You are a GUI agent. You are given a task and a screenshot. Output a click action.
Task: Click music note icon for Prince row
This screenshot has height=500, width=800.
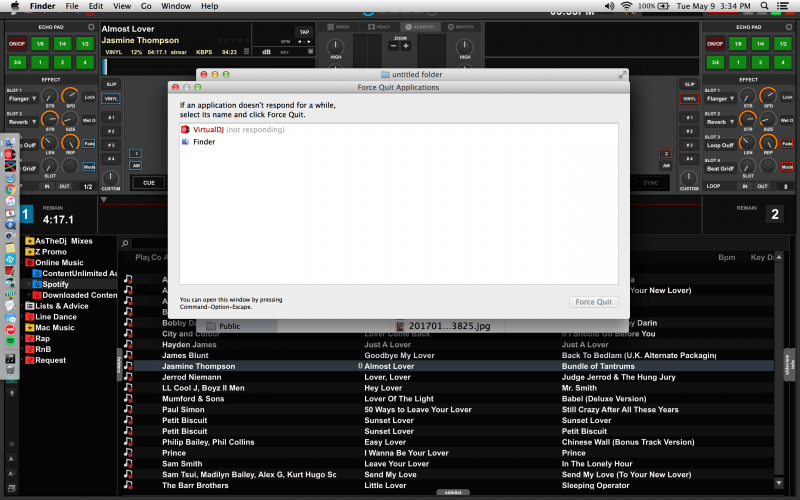[128, 453]
